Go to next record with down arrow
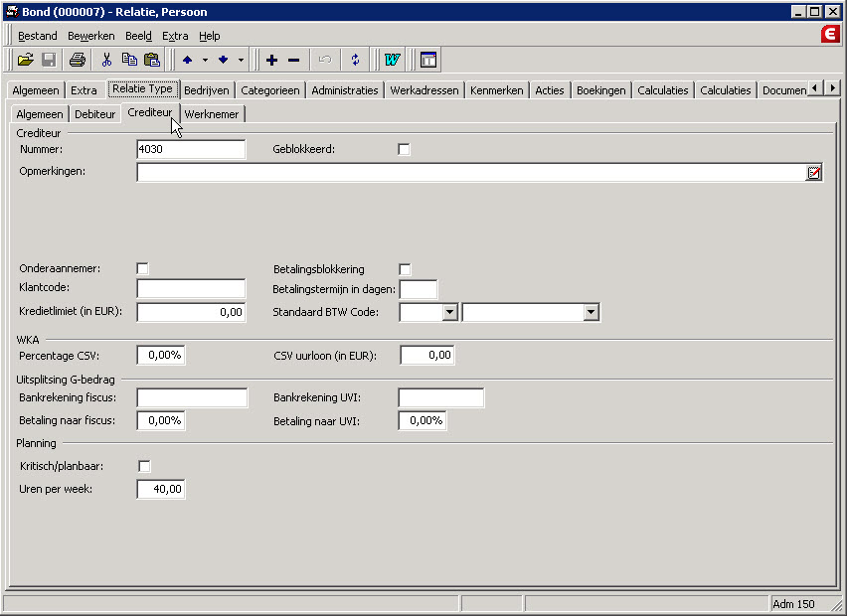The image size is (847, 616). click(223, 60)
